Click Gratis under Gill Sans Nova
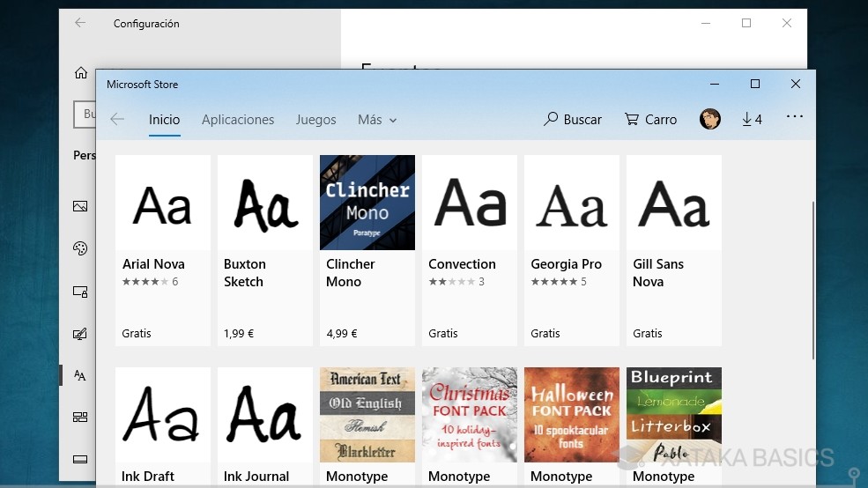This screenshot has height=488, width=868. tap(647, 334)
